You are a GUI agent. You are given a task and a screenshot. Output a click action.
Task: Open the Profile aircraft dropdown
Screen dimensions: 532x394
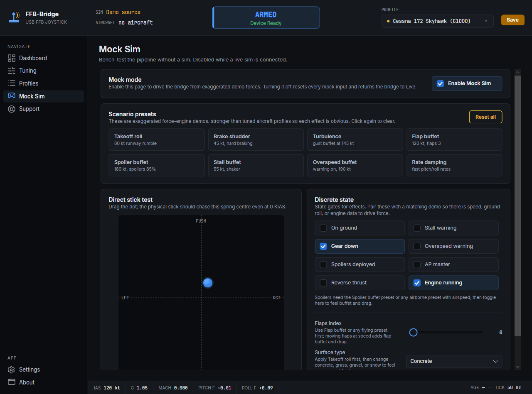coord(437,21)
